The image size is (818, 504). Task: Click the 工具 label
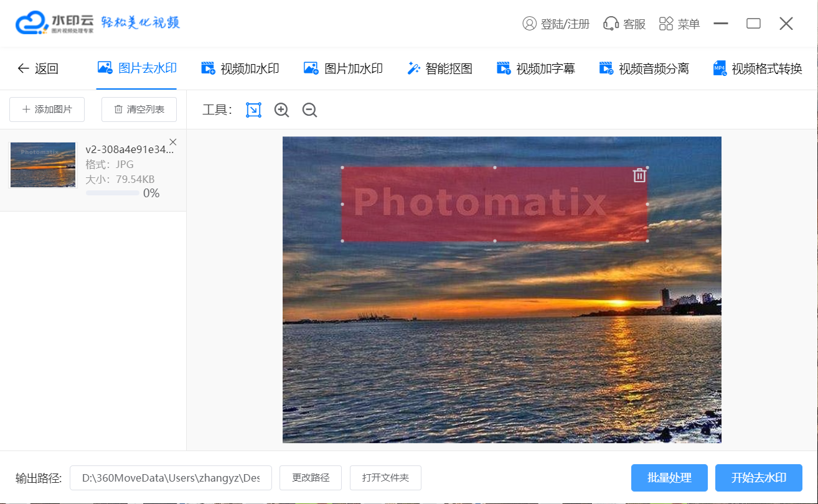217,110
